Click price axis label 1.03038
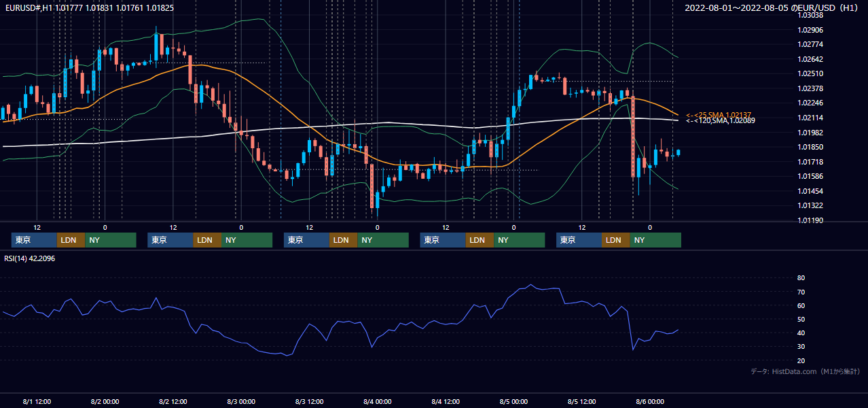The width and height of the screenshot is (868, 408). pos(810,15)
